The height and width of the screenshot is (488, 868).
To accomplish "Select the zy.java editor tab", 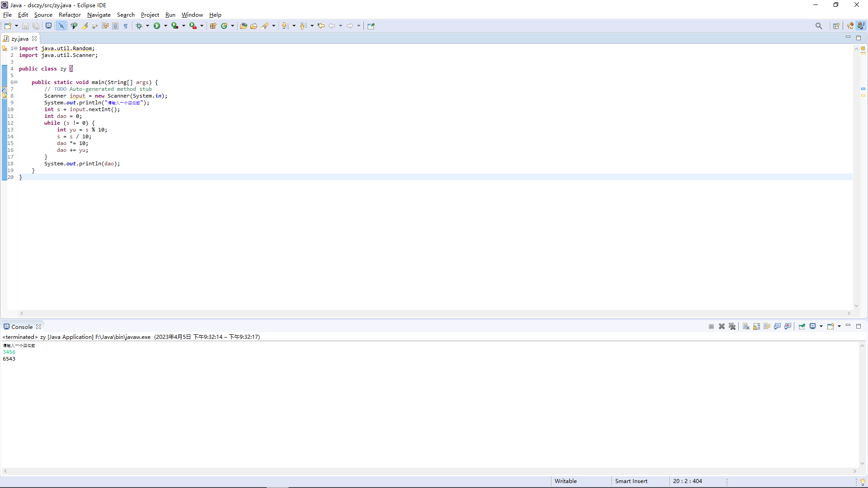I will click(19, 38).
